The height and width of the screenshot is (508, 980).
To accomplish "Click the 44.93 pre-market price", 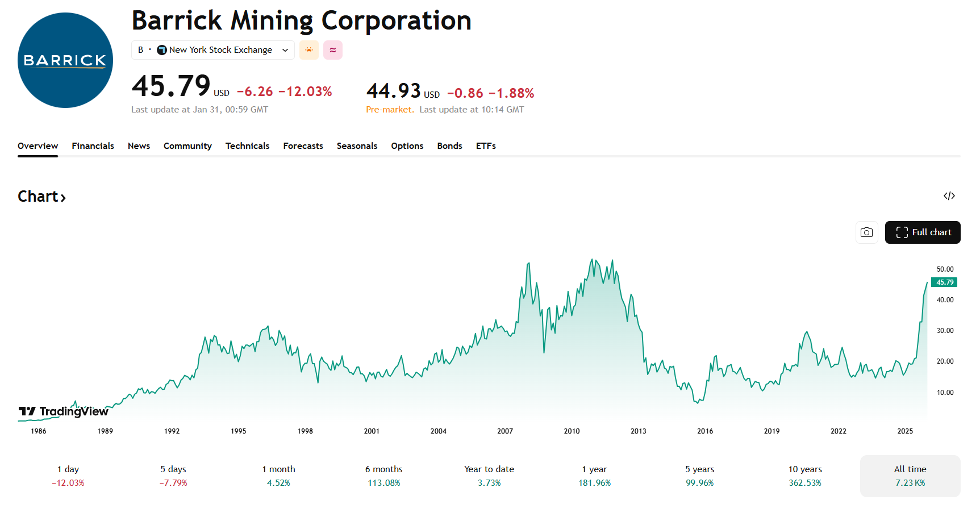I will coord(393,91).
